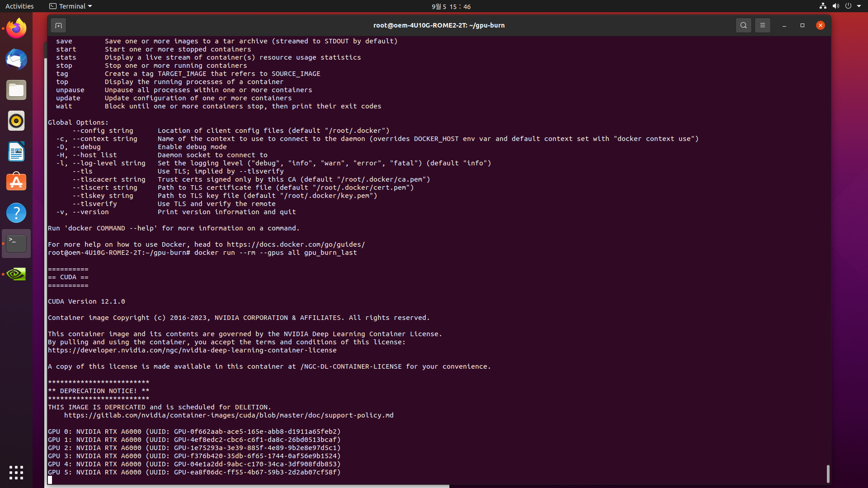This screenshot has height=488, width=868.
Task: Click the '-D, --debug' option line
Action: (142, 147)
